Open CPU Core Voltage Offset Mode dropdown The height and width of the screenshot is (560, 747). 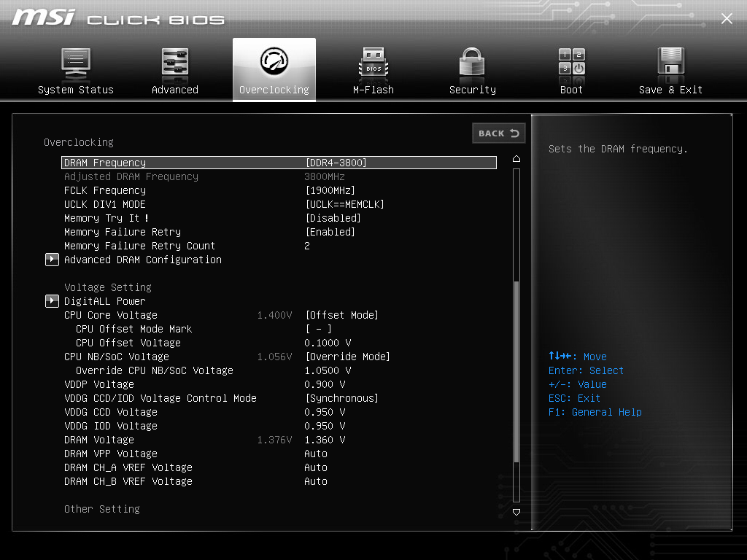pyautogui.click(x=341, y=315)
